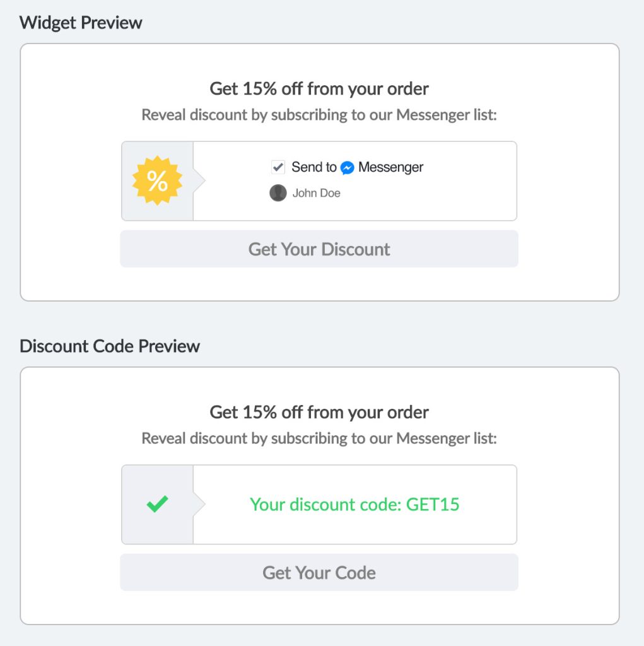This screenshot has width=644, height=646.
Task: Toggle the Send to Messenger checkbox
Action: pyautogui.click(x=278, y=167)
